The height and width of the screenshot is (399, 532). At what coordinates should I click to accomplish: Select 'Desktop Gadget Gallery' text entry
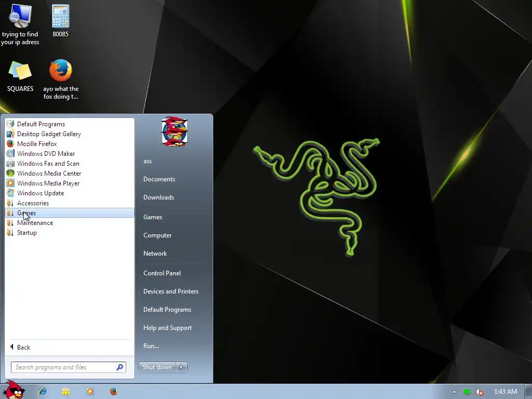(x=49, y=134)
